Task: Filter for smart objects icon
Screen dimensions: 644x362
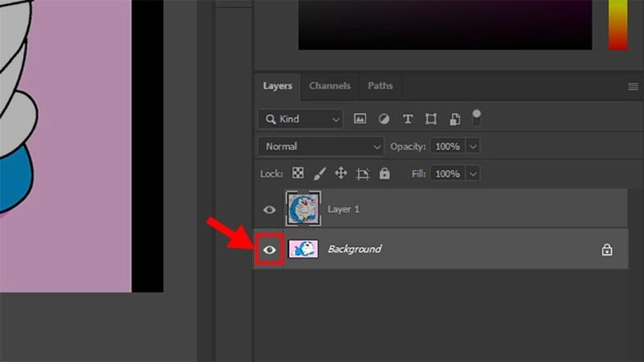Action: 455,119
